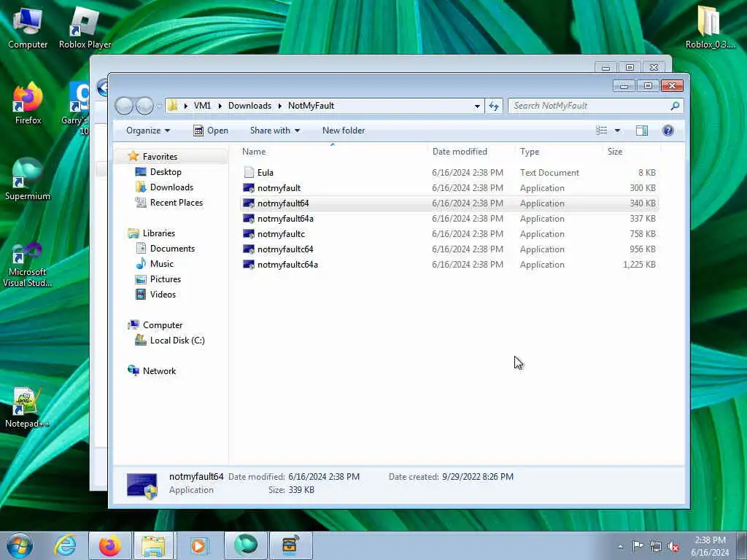
Task: Show hidden tray icons arrow
Action: pyautogui.click(x=620, y=547)
